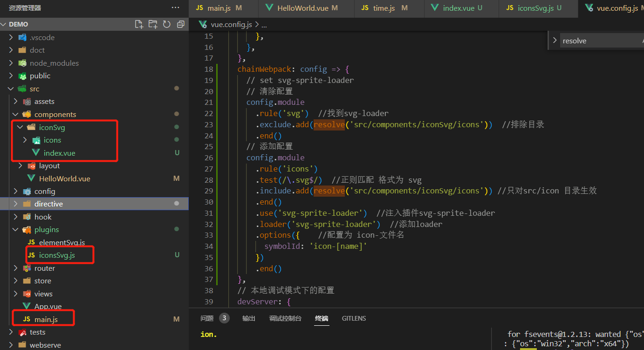Click the JS icon beside iconsSvg.js in tree
This screenshot has height=350, width=644.
pyautogui.click(x=31, y=255)
